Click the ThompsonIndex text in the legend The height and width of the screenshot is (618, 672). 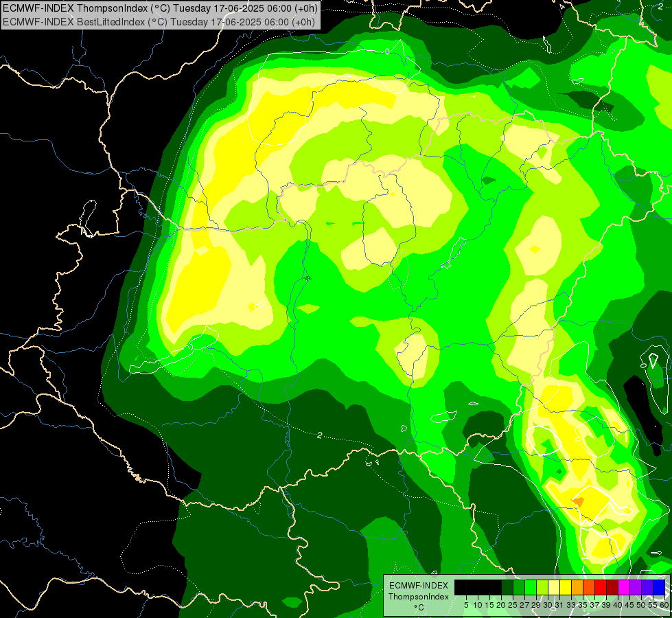pyautogui.click(x=419, y=597)
